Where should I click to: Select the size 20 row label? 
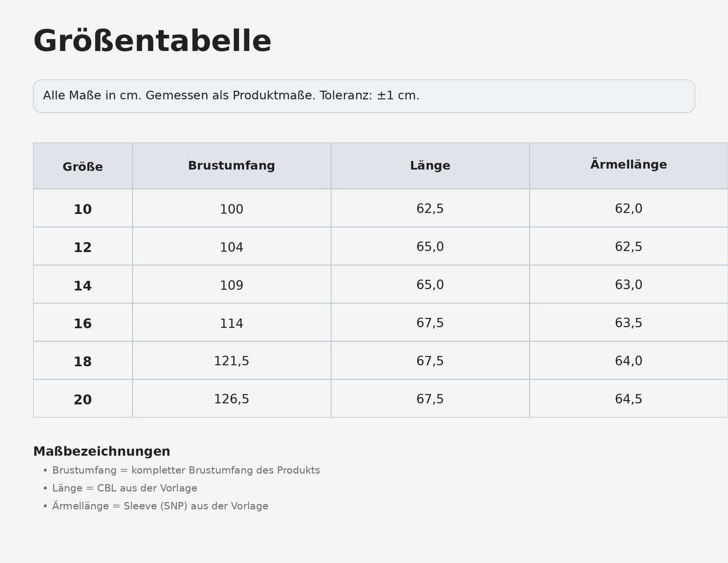tap(83, 399)
